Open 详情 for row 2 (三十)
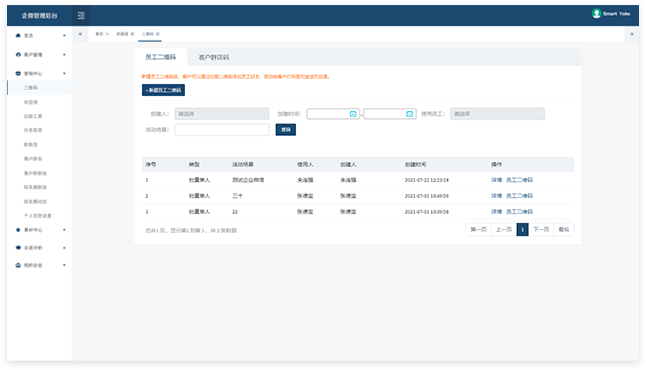The width and height of the screenshot is (646, 370). tap(496, 196)
